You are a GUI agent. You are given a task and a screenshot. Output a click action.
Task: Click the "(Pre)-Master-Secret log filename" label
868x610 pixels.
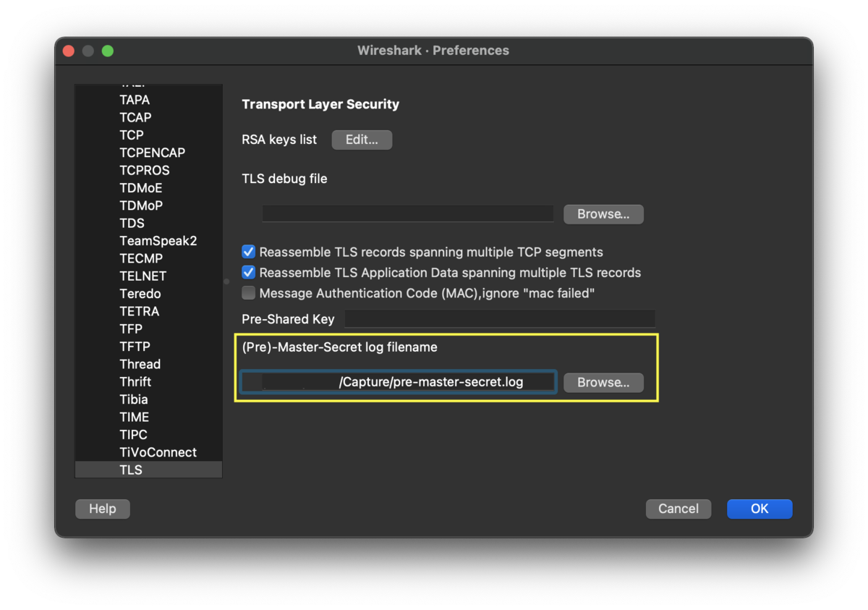pyautogui.click(x=339, y=347)
